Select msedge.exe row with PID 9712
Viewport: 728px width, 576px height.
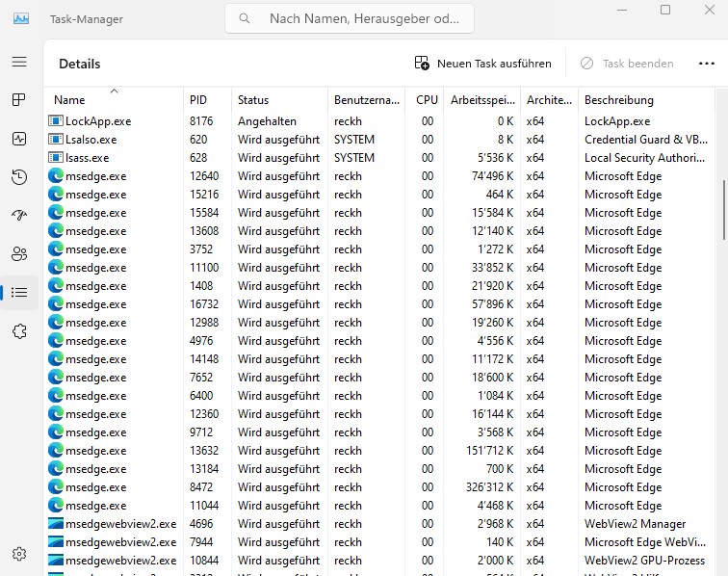point(379,432)
